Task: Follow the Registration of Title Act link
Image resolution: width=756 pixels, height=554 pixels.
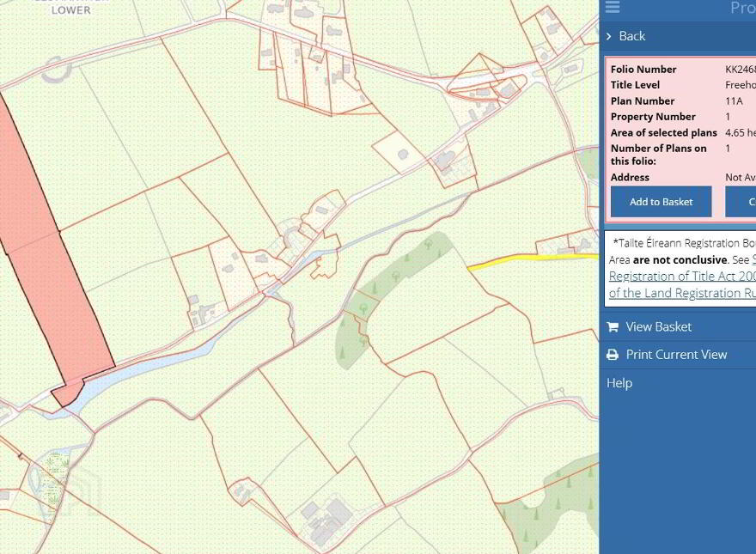Action: click(682, 277)
